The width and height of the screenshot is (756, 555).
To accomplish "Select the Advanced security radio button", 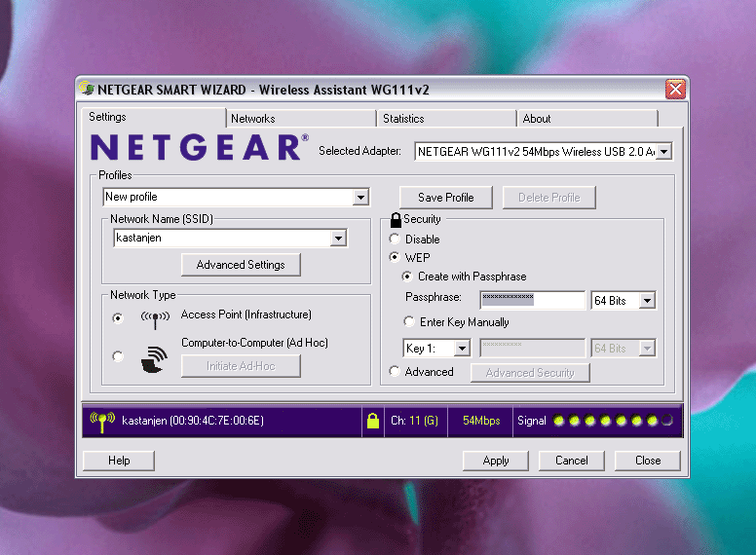I will point(395,371).
